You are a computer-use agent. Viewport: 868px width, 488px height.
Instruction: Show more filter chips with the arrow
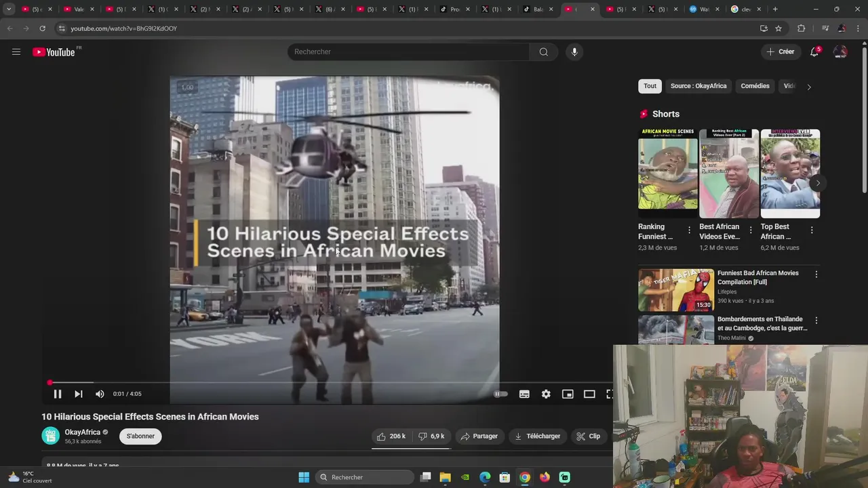click(x=808, y=87)
